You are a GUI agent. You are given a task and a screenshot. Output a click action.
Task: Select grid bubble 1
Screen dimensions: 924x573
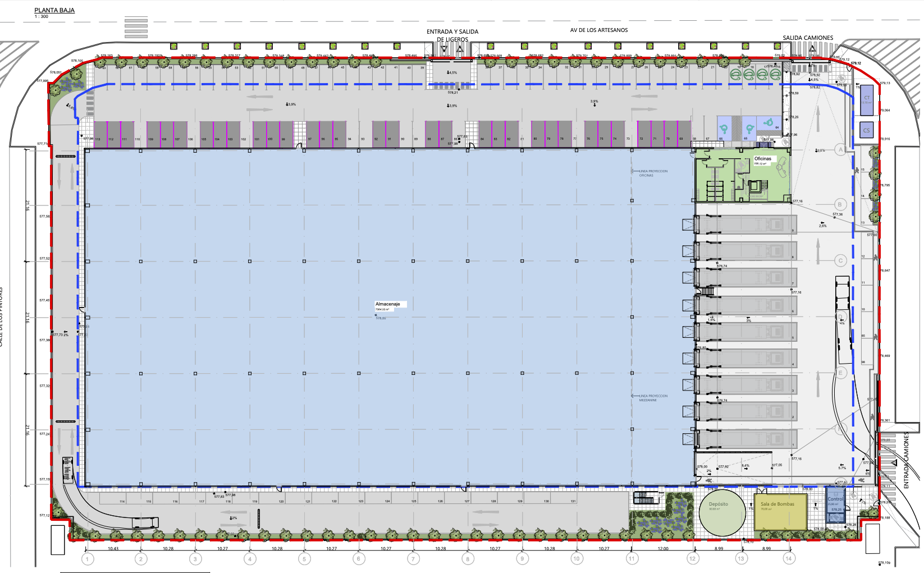[x=87, y=559]
